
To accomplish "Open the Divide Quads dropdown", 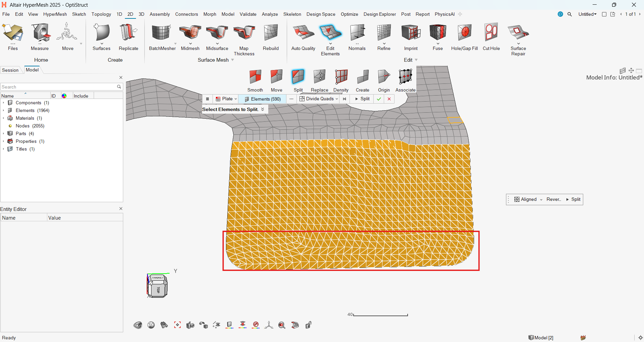I will [x=319, y=99].
